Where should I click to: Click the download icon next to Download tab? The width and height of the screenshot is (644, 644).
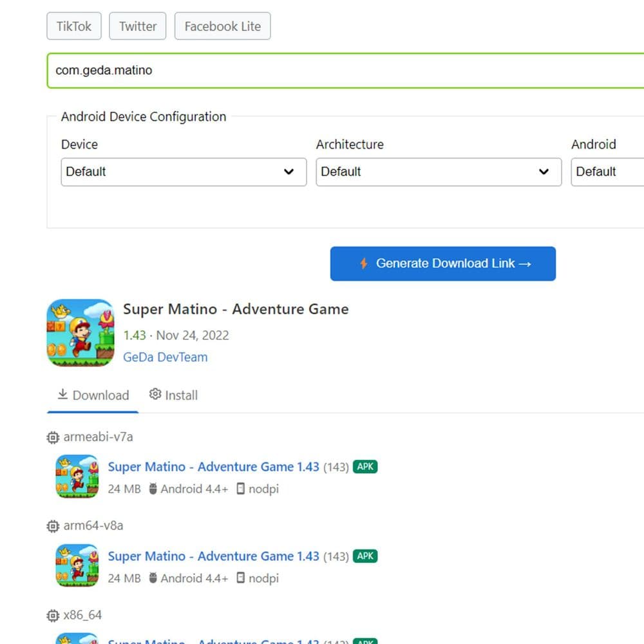pyautogui.click(x=62, y=393)
